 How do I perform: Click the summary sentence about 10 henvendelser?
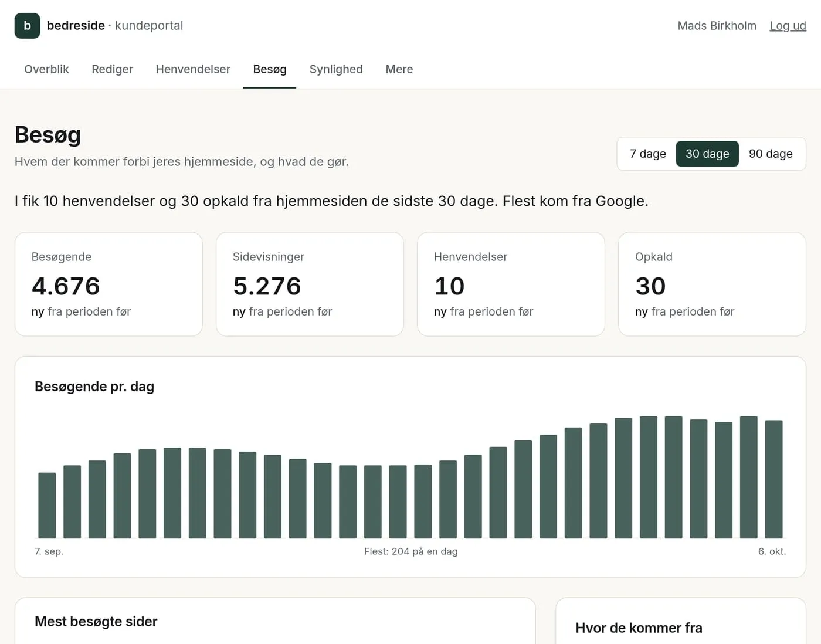coord(331,201)
